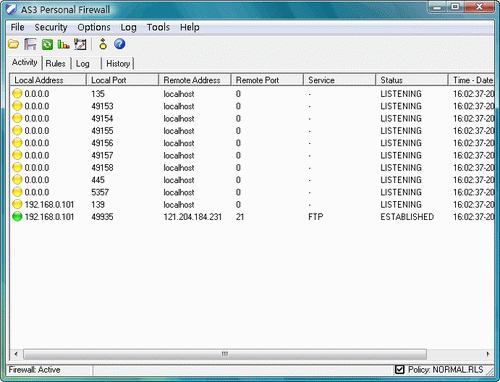
Task: Select local port 49158 cell
Action: click(x=102, y=168)
